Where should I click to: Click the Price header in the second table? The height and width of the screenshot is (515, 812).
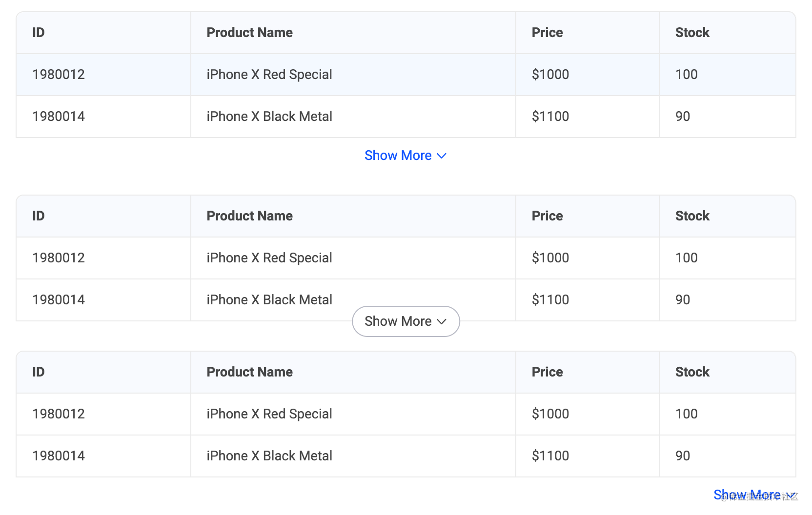pyautogui.click(x=548, y=216)
